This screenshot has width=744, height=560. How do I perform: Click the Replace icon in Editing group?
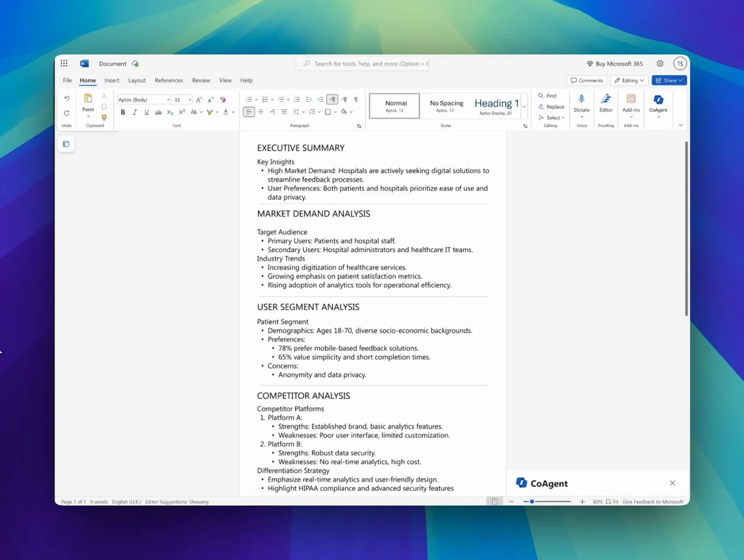541,107
